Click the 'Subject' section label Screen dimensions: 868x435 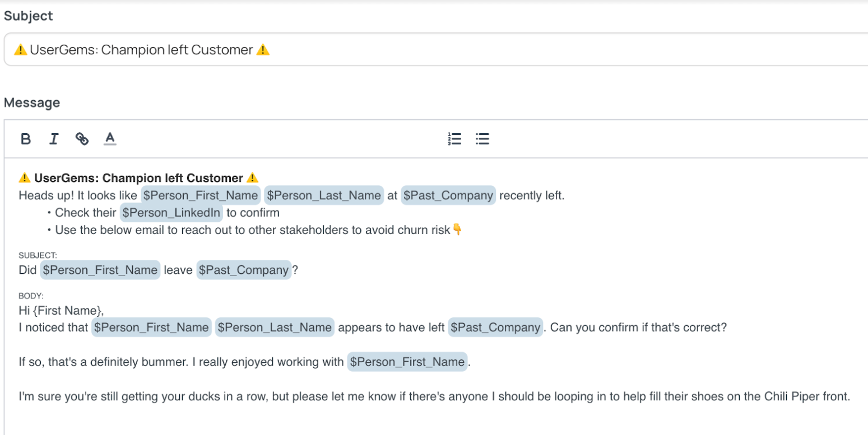(x=29, y=16)
